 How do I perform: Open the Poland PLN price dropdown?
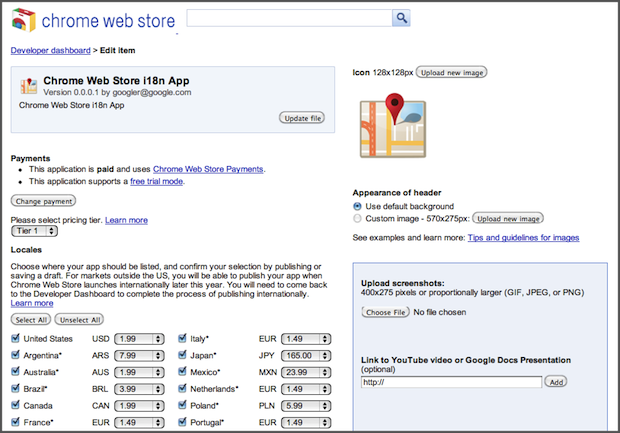pos(306,406)
